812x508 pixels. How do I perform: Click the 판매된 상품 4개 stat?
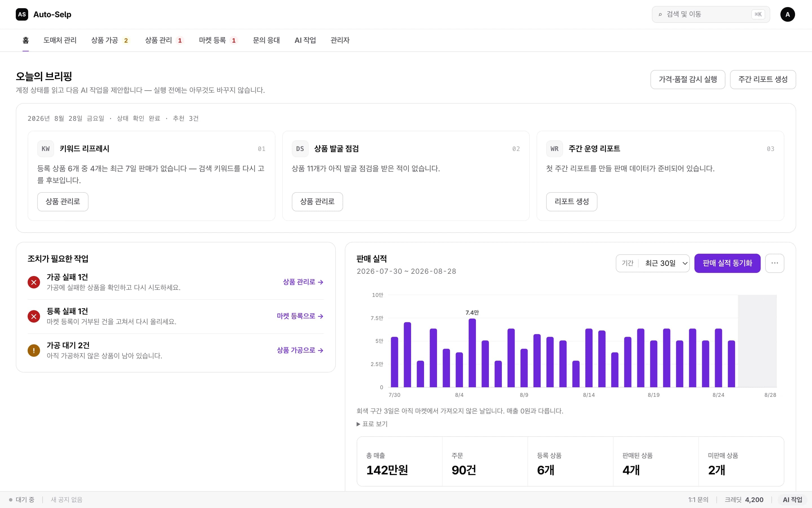click(656, 462)
